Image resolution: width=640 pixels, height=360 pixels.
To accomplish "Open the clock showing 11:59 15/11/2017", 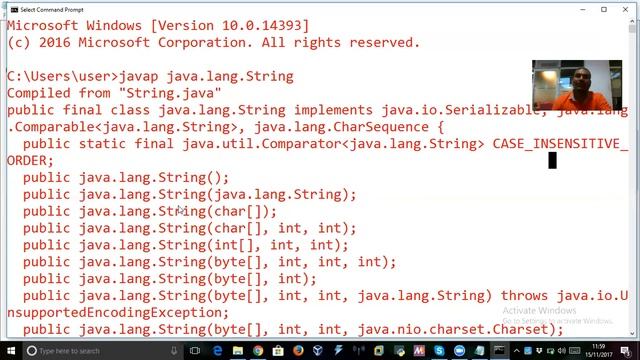I will pos(599,351).
